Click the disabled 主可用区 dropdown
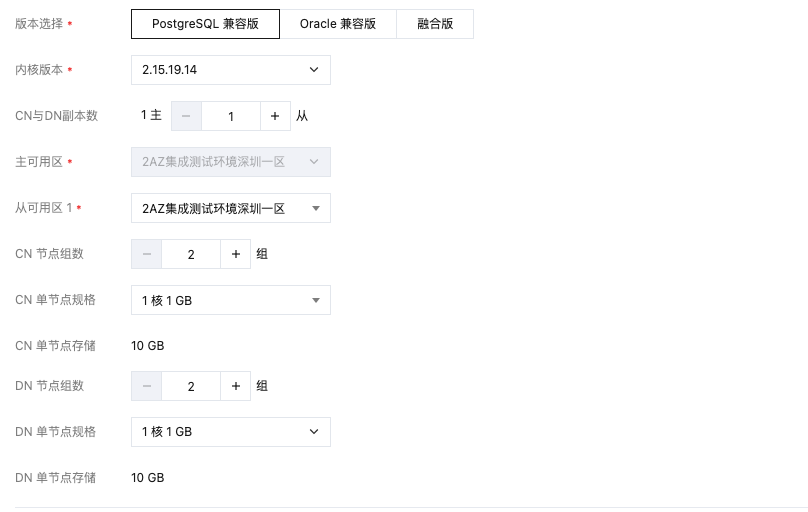This screenshot has width=808, height=512. click(x=230, y=162)
